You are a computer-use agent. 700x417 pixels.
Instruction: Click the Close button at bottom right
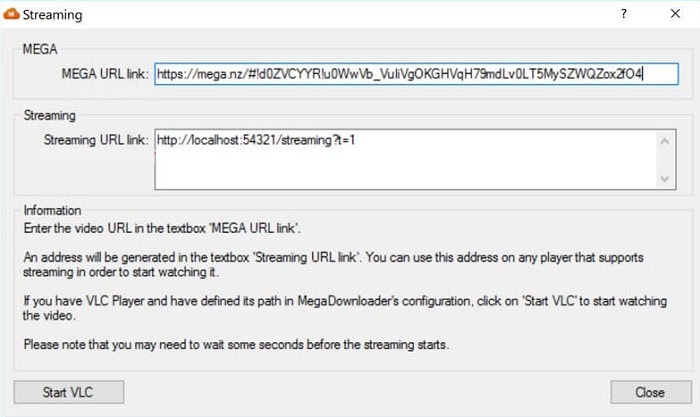coord(651,392)
